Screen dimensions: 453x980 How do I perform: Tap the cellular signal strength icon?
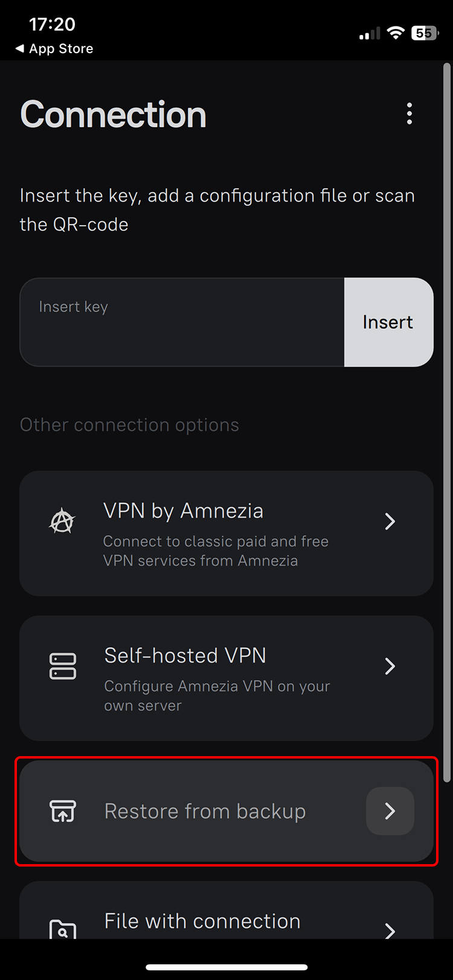(x=370, y=34)
